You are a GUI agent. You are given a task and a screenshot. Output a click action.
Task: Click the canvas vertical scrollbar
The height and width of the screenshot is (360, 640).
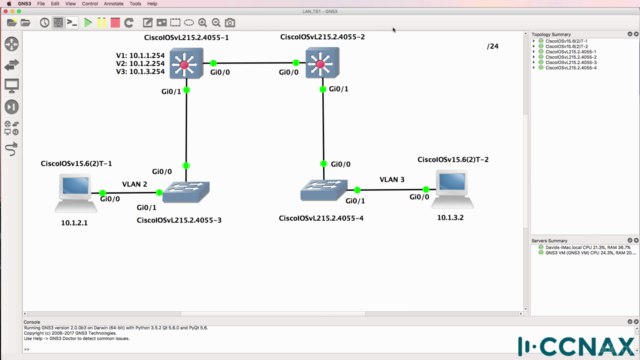[x=526, y=171]
